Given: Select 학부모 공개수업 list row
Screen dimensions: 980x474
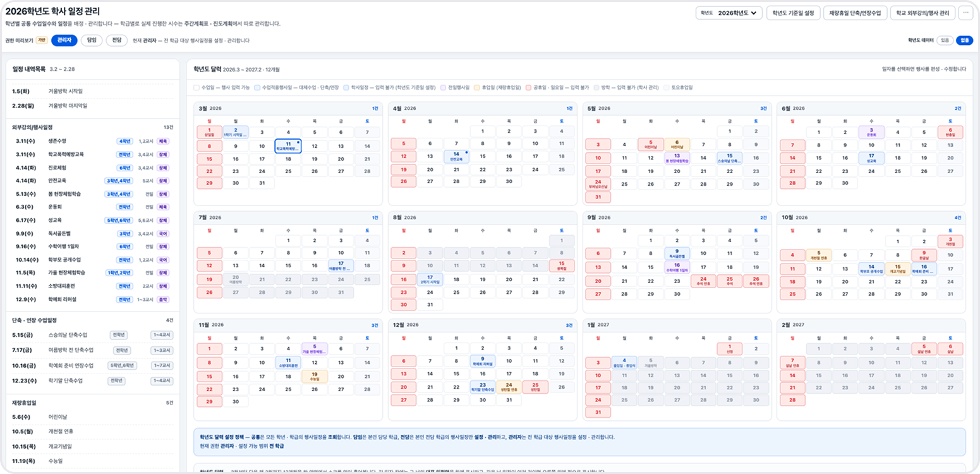Looking at the screenshot, I should click(x=94, y=260).
